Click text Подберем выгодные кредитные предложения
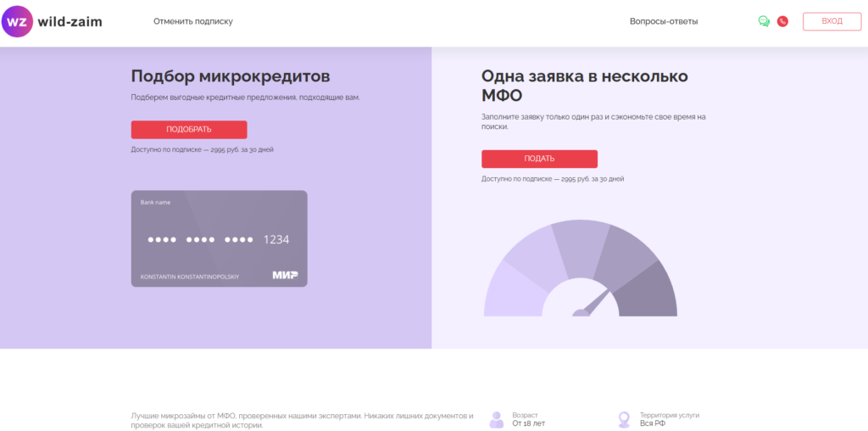This screenshot has height=431, width=868. 245,98
